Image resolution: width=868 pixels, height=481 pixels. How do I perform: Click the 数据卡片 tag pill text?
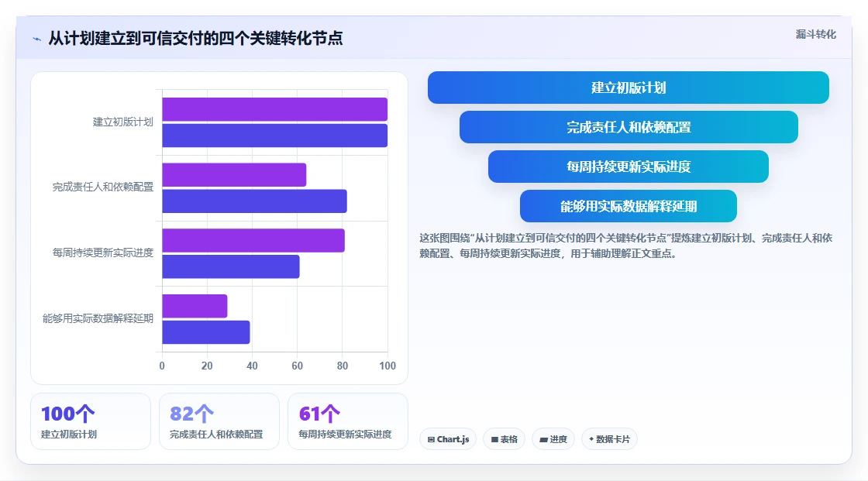(613, 439)
